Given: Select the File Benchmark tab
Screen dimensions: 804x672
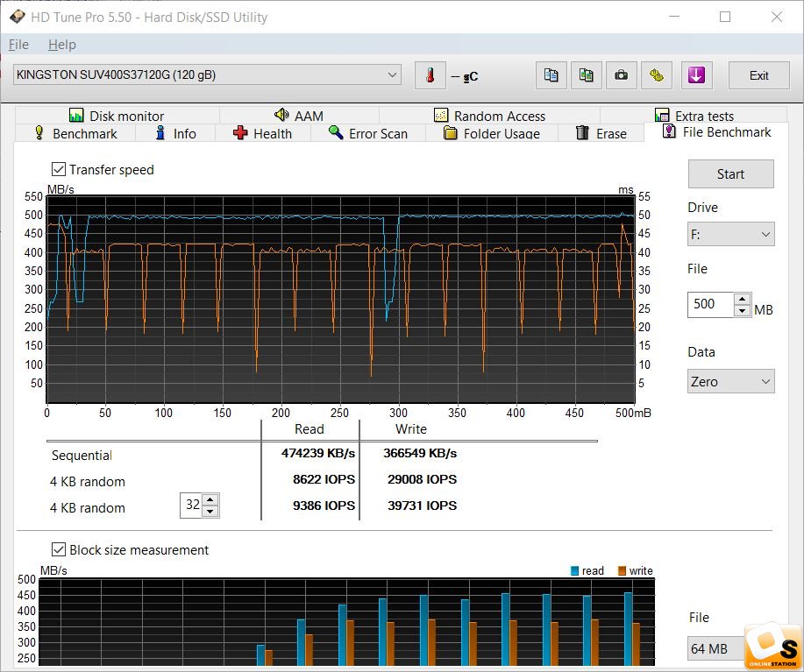Looking at the screenshot, I should (x=717, y=131).
